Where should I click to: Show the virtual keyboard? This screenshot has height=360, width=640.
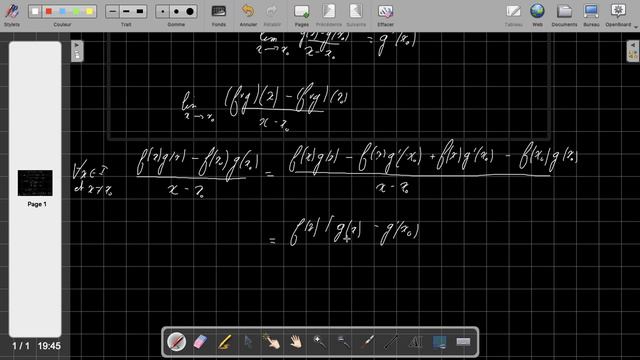tap(463, 342)
